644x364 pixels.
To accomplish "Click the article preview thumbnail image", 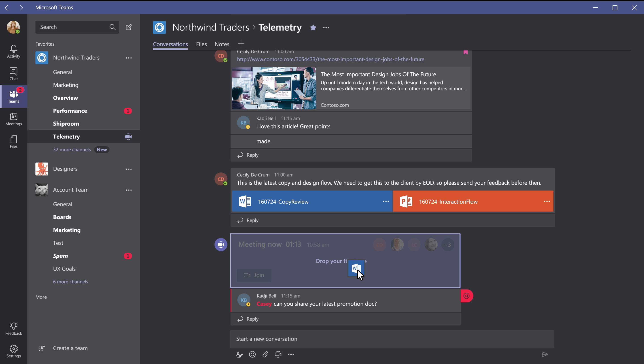I will [x=274, y=88].
